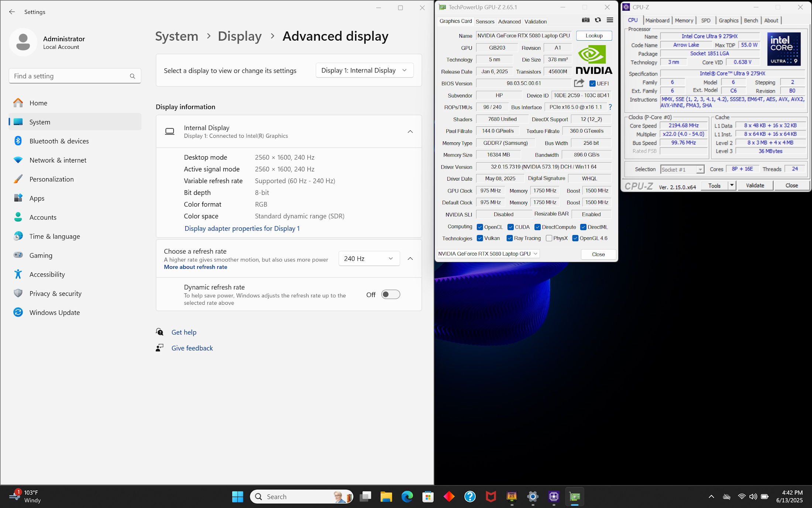812x508 pixels.
Task: Switch to Bench tab in CPU-Z
Action: tap(751, 20)
